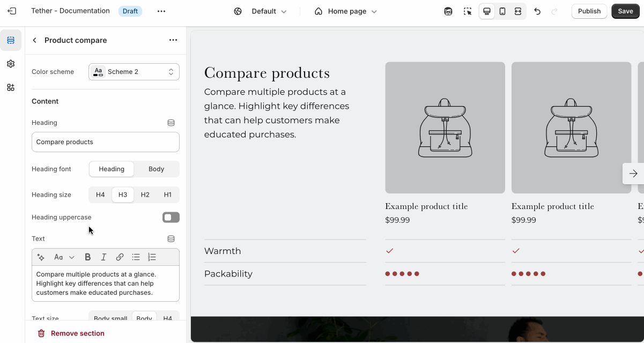The width and height of the screenshot is (644, 343).
Task: Generate text with the AI sparkle icon
Action: [x=41, y=257]
